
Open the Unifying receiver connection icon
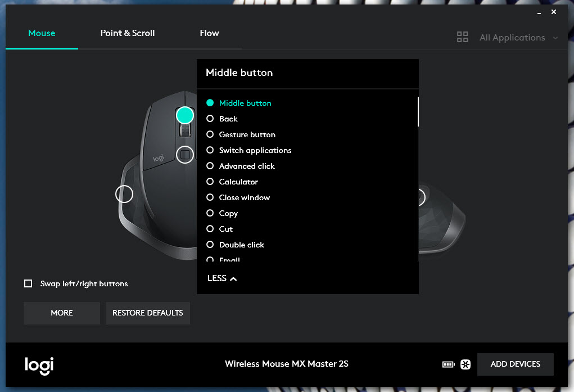coord(465,364)
